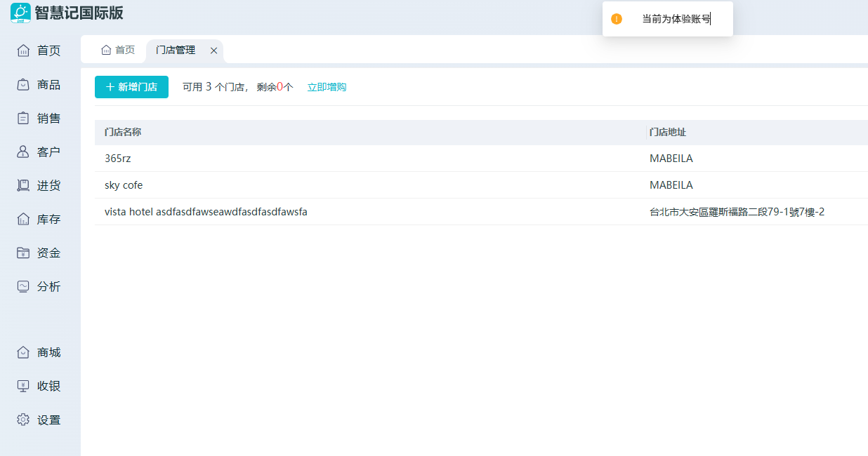Select 分析 analytics in sidebar

[39, 287]
